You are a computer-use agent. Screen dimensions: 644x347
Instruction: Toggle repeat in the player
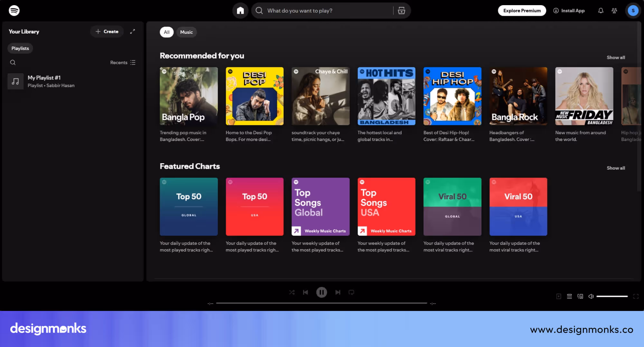(351, 292)
